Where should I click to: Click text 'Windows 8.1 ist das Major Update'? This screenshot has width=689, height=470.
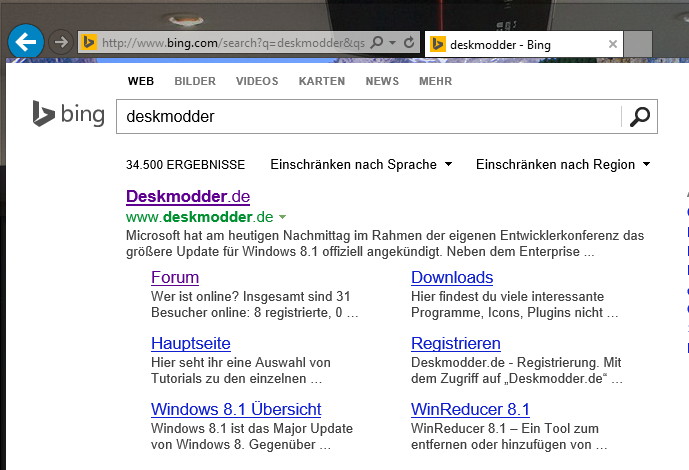[252, 428]
